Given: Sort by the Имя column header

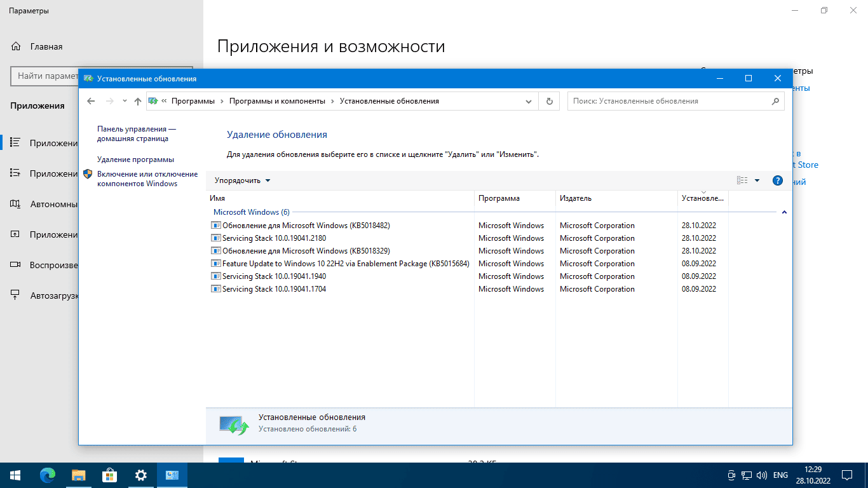Looking at the screenshot, I should coord(340,198).
